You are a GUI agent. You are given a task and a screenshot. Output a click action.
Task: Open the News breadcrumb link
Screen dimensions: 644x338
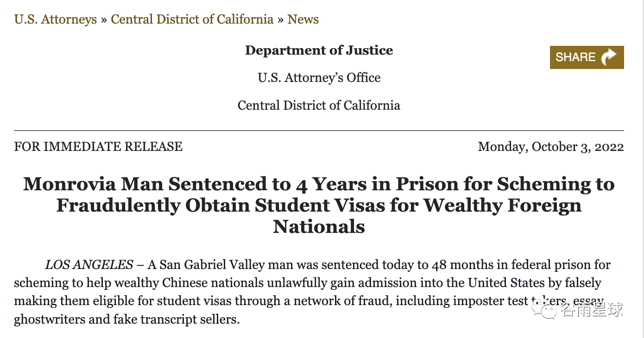pos(303,19)
